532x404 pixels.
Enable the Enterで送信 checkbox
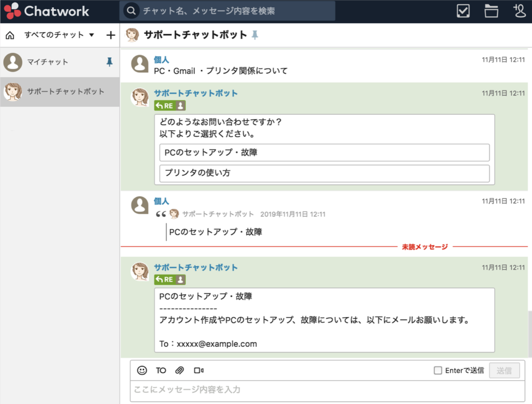[x=439, y=370]
